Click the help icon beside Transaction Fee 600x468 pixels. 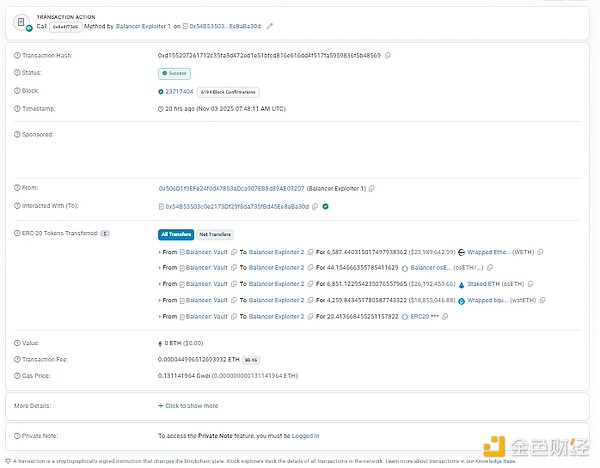point(17,360)
